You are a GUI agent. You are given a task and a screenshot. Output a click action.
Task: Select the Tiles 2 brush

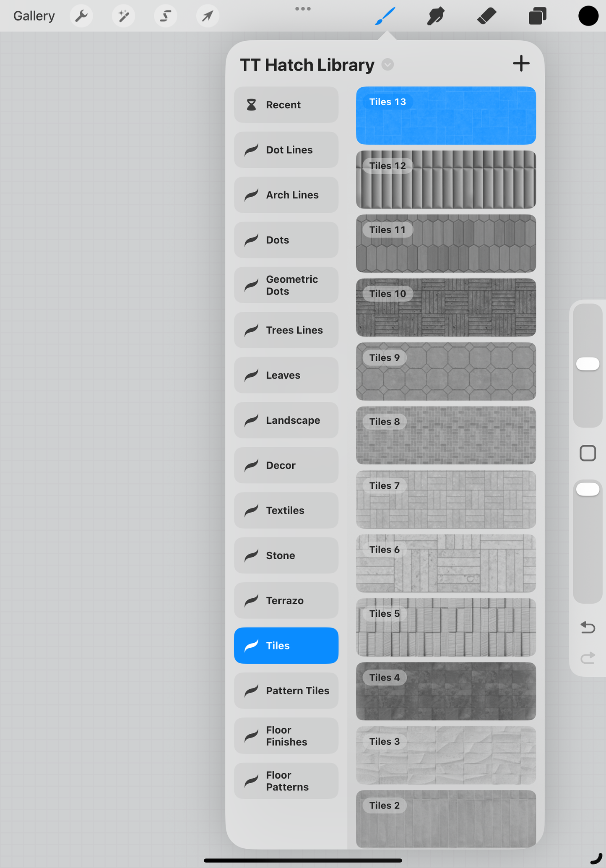coord(446,819)
